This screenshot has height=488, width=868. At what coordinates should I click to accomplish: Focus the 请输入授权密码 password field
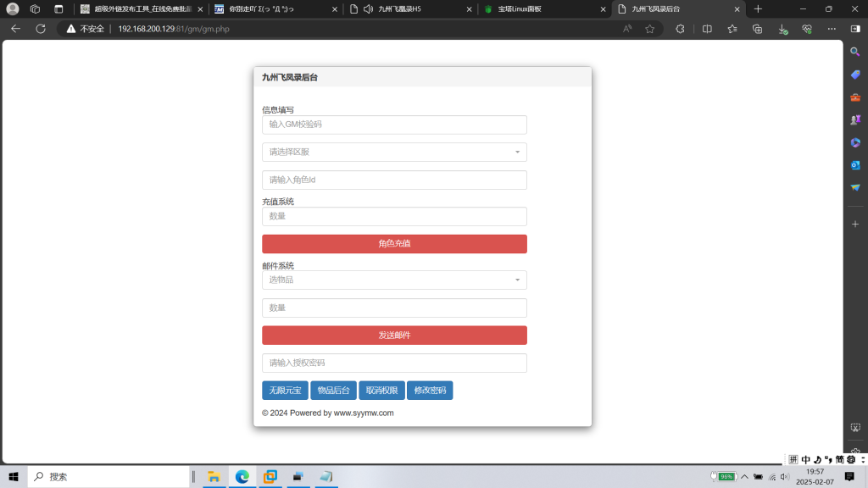(x=394, y=363)
